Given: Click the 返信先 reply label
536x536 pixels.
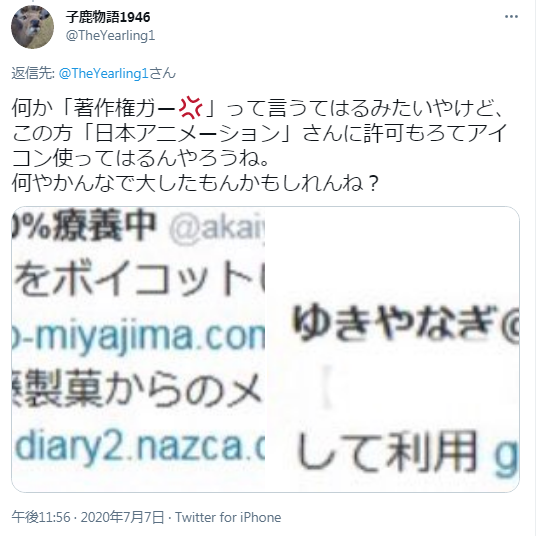Looking at the screenshot, I should (x=33, y=73).
